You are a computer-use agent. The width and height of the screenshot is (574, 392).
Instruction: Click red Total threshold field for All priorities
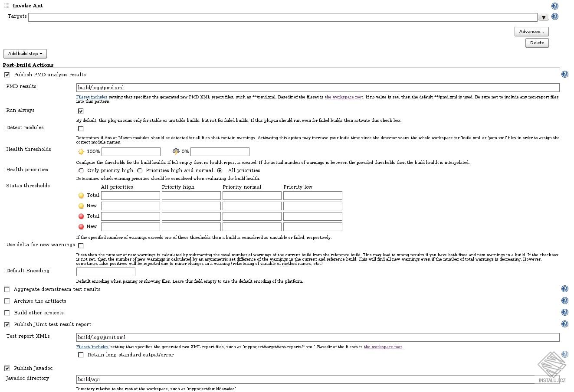coord(131,216)
